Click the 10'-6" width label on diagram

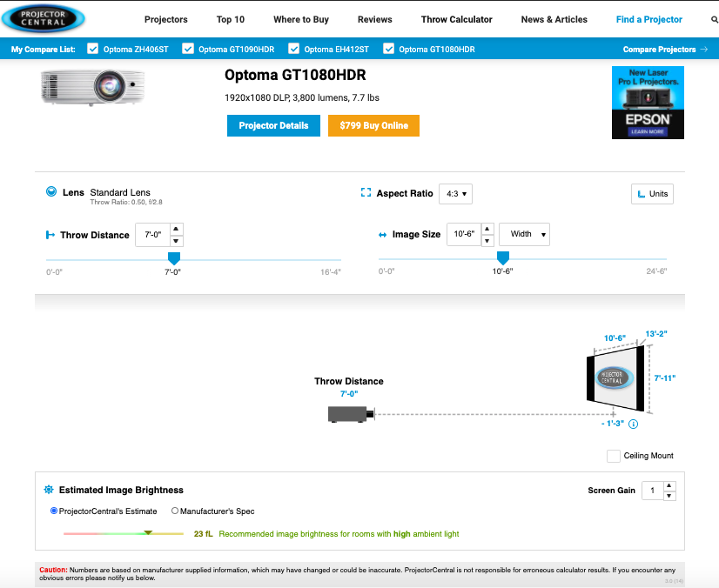tap(615, 338)
